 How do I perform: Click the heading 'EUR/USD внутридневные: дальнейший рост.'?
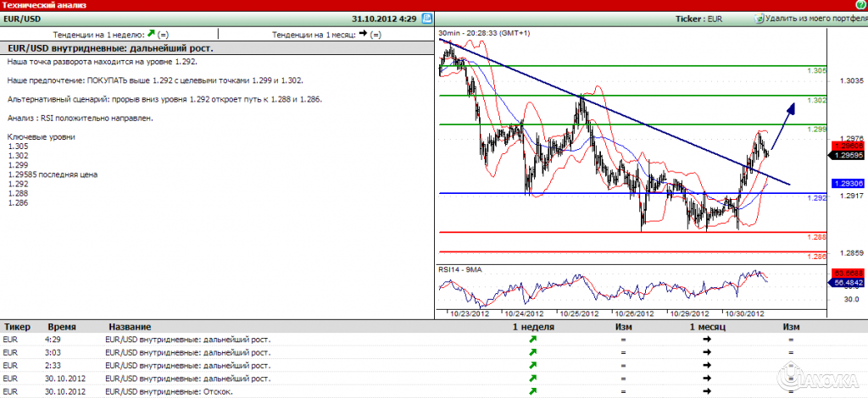(111, 48)
